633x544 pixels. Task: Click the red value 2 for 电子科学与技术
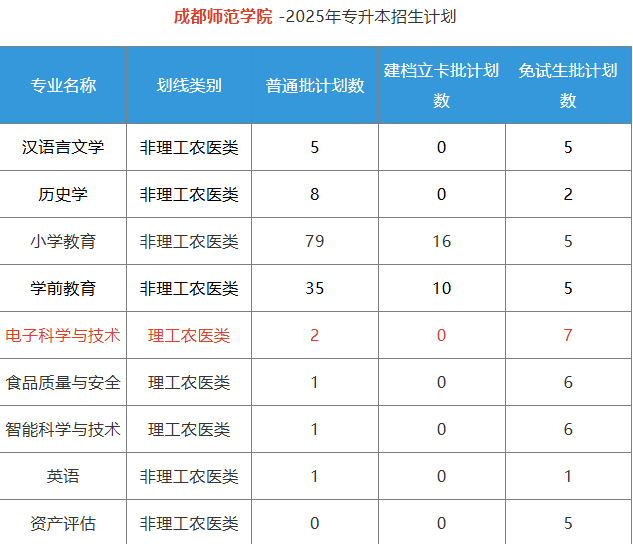coord(315,335)
